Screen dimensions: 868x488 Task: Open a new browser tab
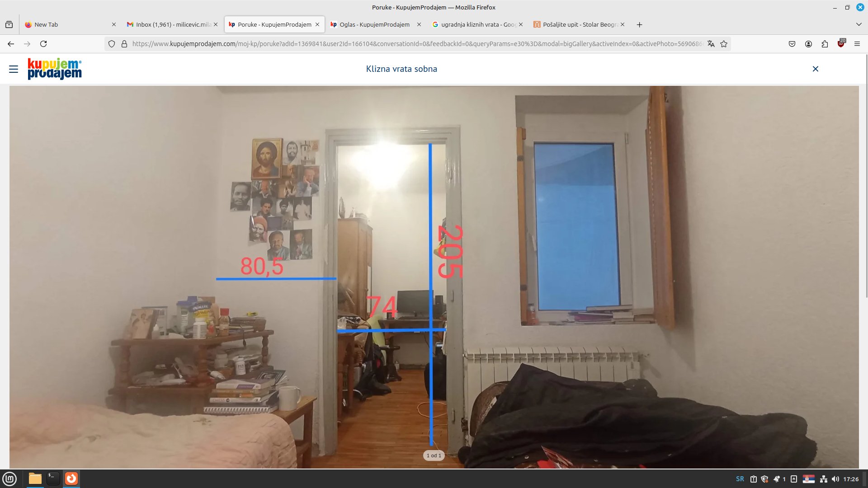click(639, 24)
